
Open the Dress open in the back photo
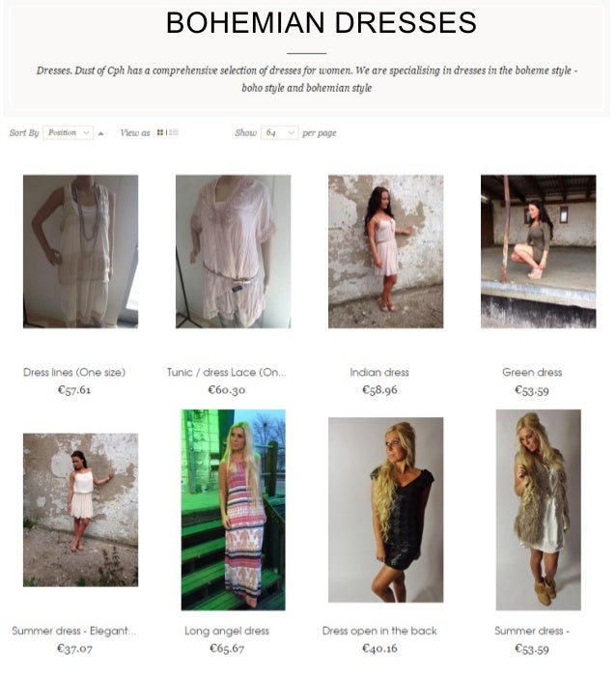(x=385, y=510)
